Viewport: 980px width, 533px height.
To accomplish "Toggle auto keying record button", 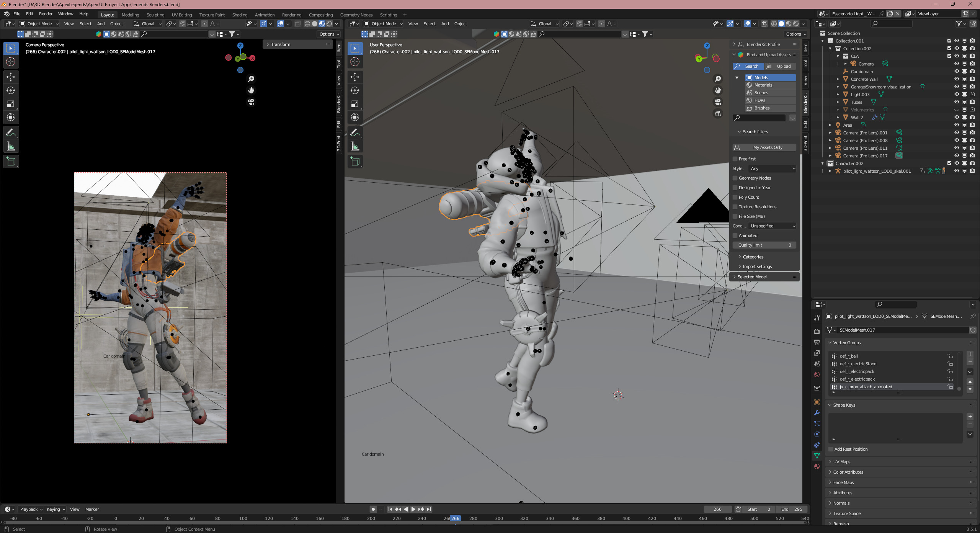I will 373,509.
